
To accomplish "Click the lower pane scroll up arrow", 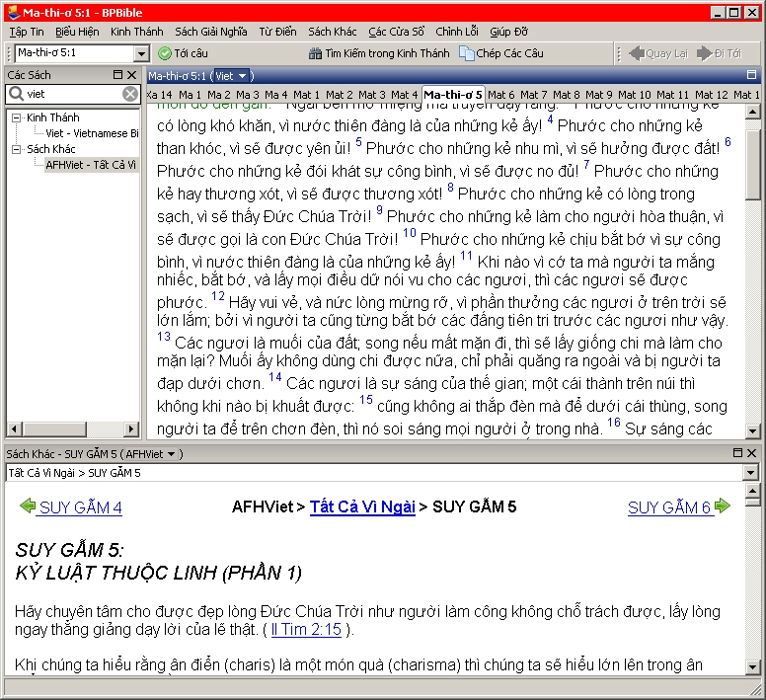I will pyautogui.click(x=753, y=491).
